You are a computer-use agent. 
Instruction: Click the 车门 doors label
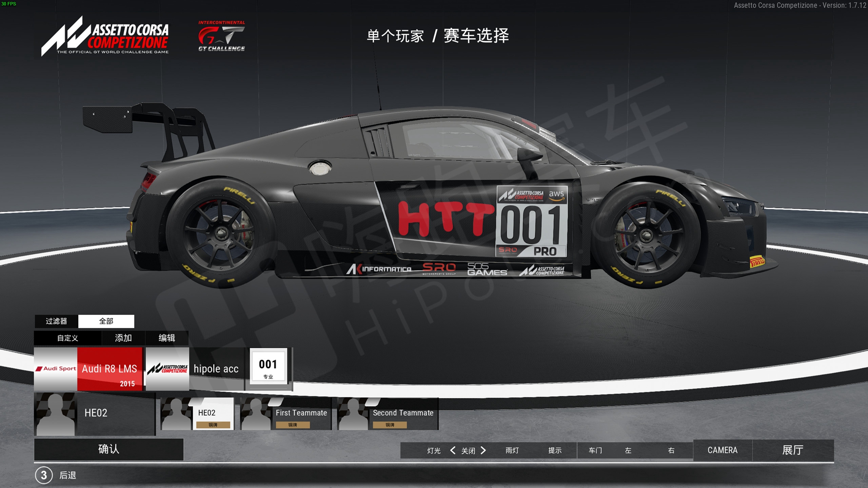[595, 450]
